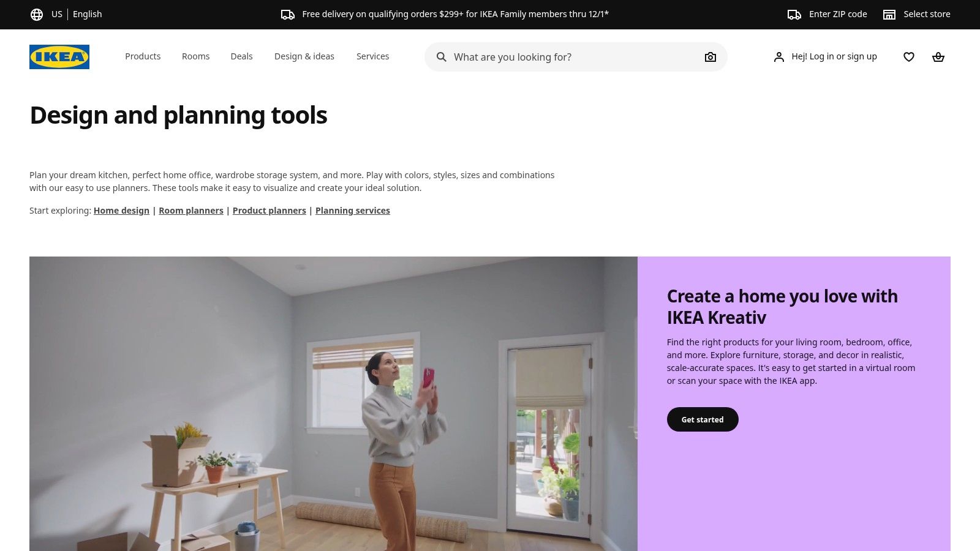
Task: Click Select store
Action: pyautogui.click(x=927, y=14)
